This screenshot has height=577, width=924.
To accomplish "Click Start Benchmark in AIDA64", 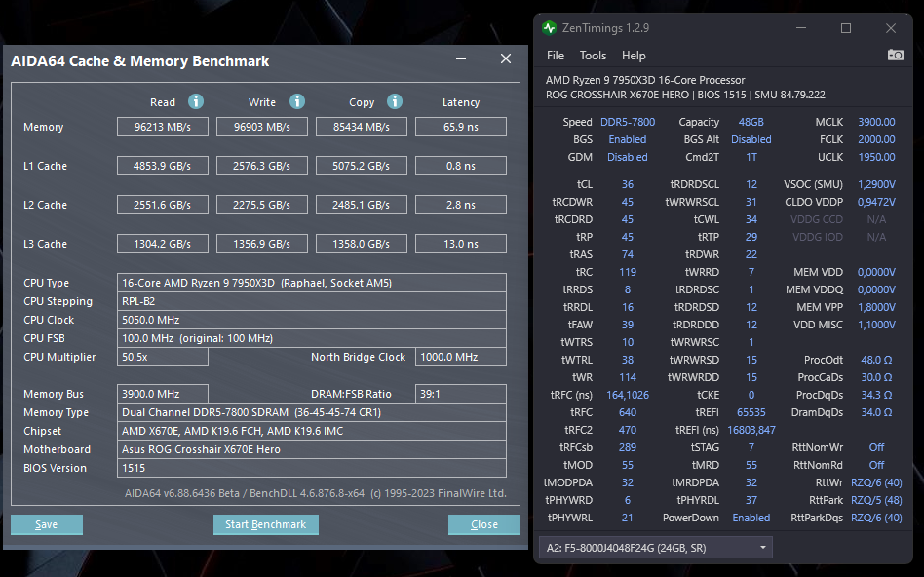I will coord(266,524).
